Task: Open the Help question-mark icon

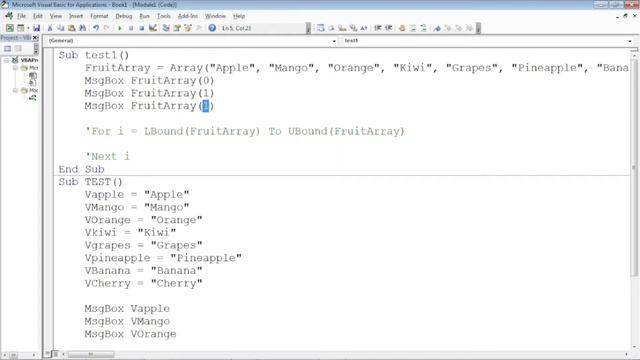Action: (212, 28)
